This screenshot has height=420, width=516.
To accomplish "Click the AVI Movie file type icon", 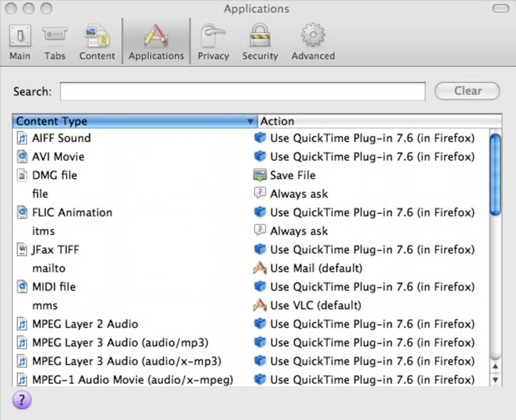I will click(x=22, y=156).
